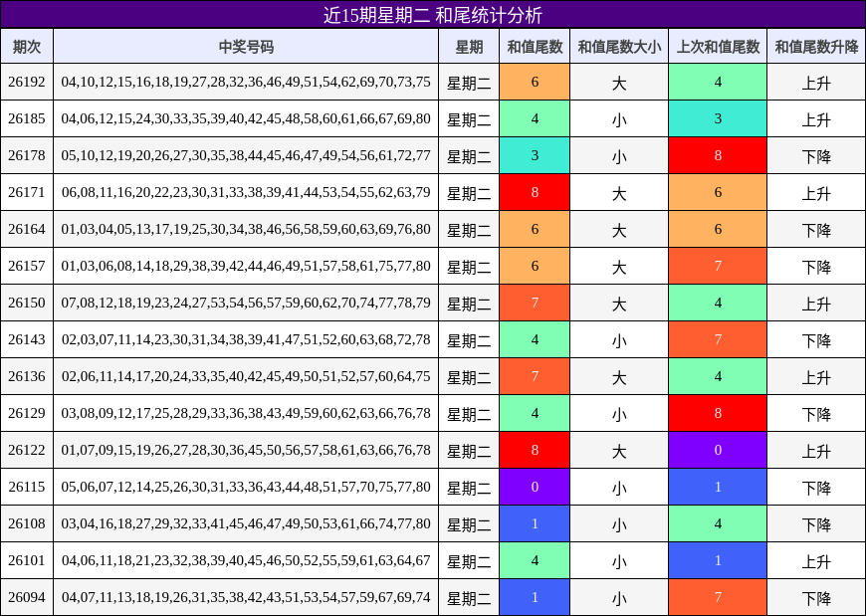Select period number 26185
Image resolution: width=866 pixels, height=616 pixels.
click(27, 118)
